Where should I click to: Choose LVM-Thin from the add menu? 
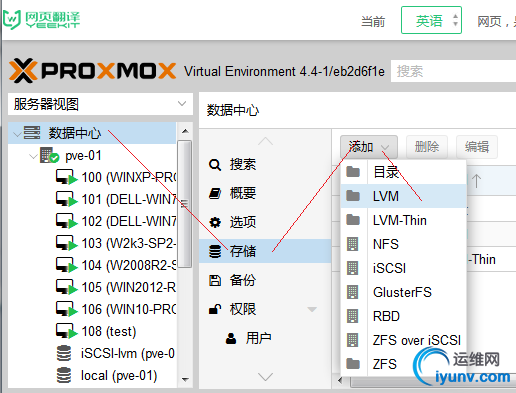pos(403,220)
